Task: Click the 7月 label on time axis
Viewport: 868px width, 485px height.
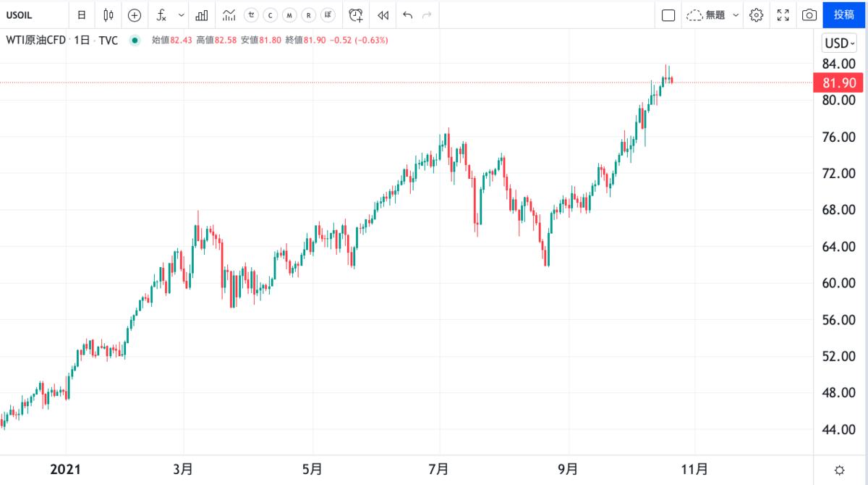Action: [x=440, y=470]
